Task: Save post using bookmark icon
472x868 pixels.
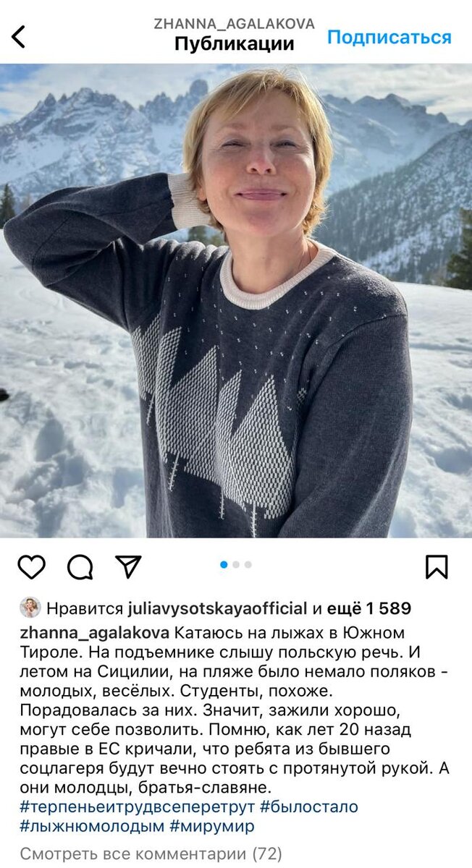Action: (x=437, y=567)
